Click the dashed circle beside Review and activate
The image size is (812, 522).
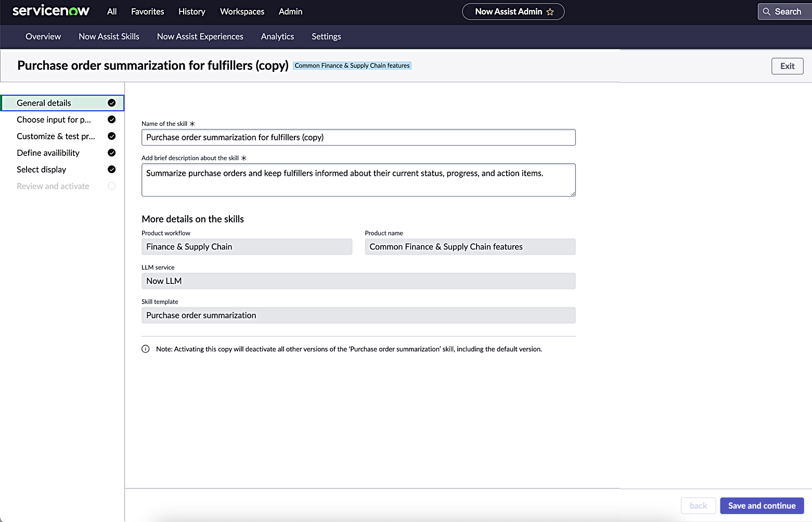tap(111, 186)
